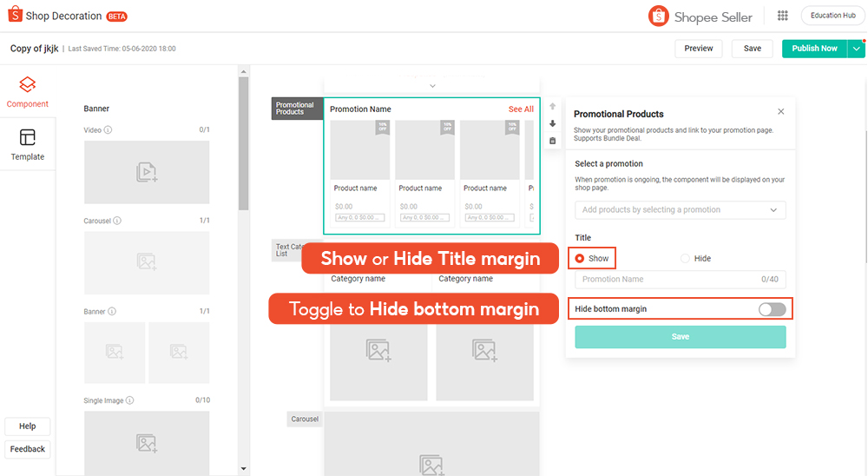Viewport: 868px width, 476px height.
Task: Open the apps grid menu icon
Action: click(782, 16)
